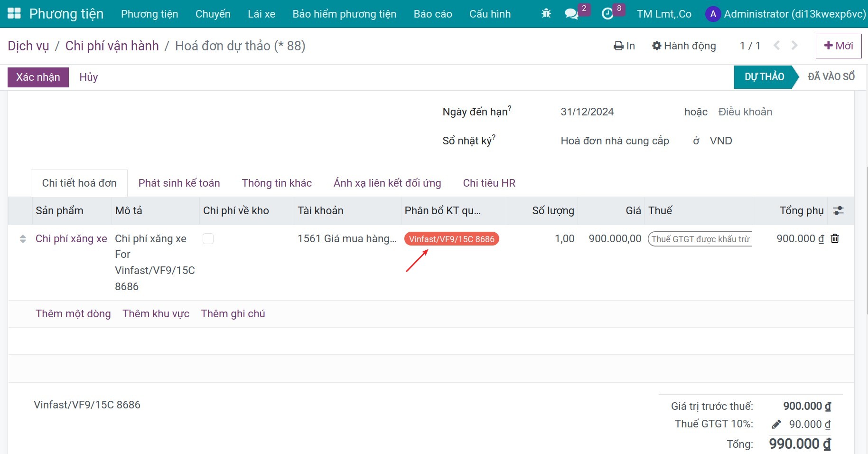Go to previous record arrow
This screenshot has height=454, width=868.
click(x=776, y=46)
